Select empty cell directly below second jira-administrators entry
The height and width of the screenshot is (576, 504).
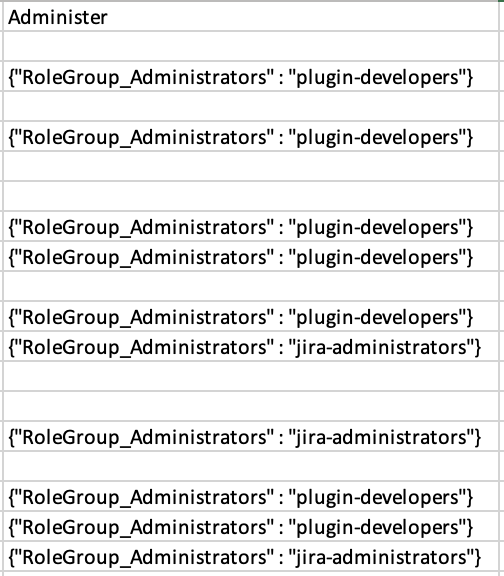pos(251,466)
